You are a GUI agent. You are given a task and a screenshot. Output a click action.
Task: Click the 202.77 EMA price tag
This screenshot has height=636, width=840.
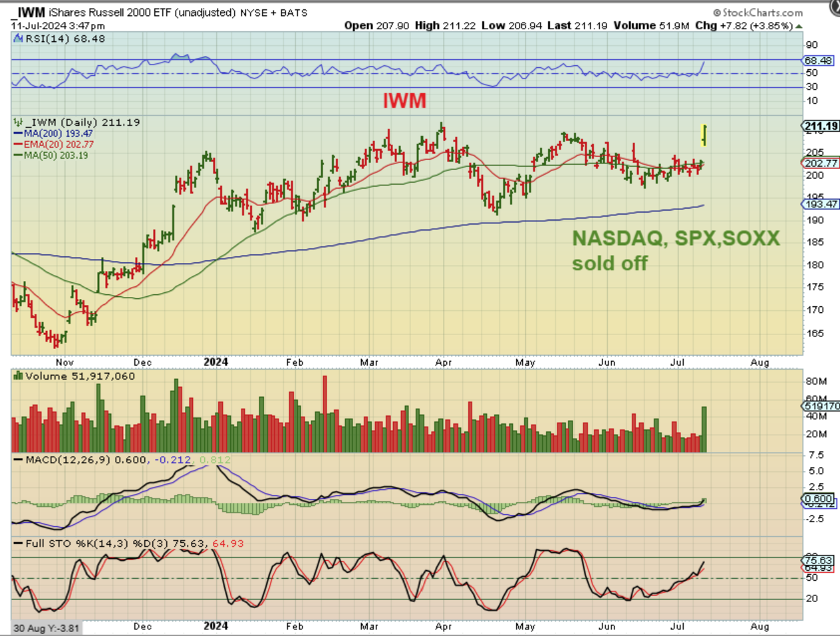coord(821,163)
